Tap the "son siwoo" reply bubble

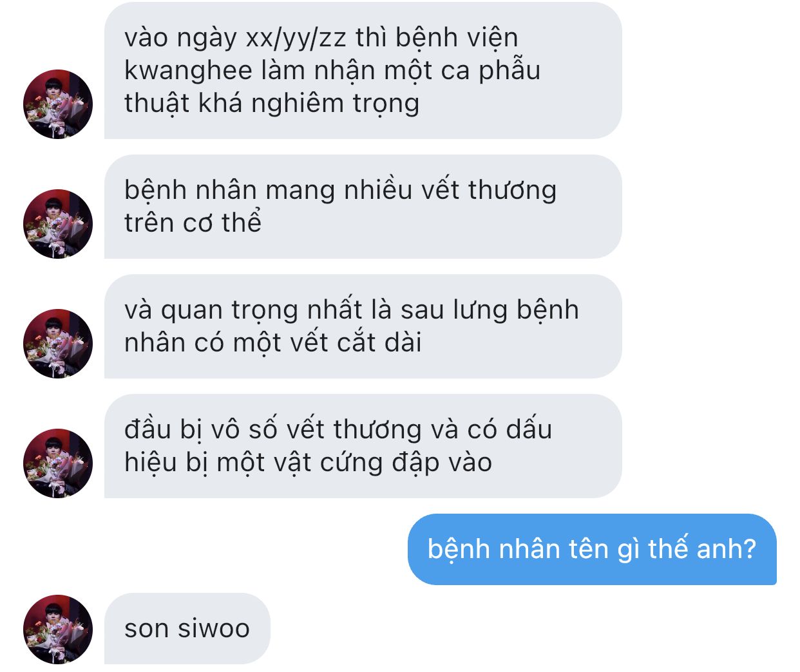(187, 628)
